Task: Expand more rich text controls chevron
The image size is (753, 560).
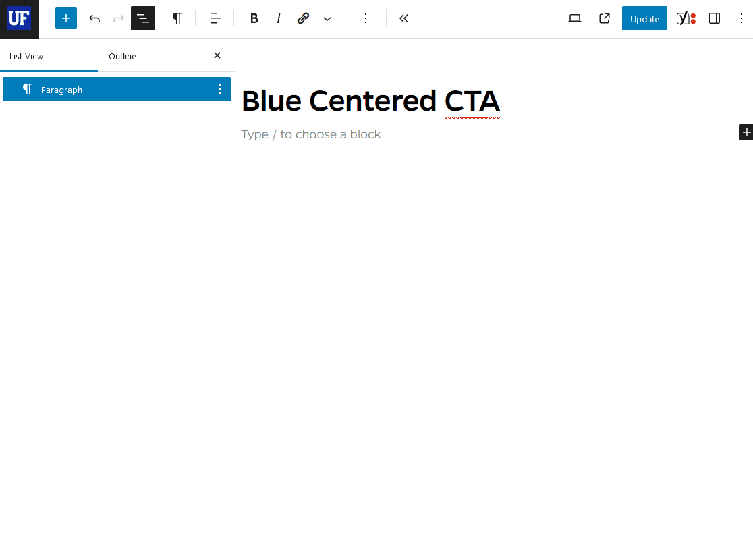Action: click(x=327, y=18)
